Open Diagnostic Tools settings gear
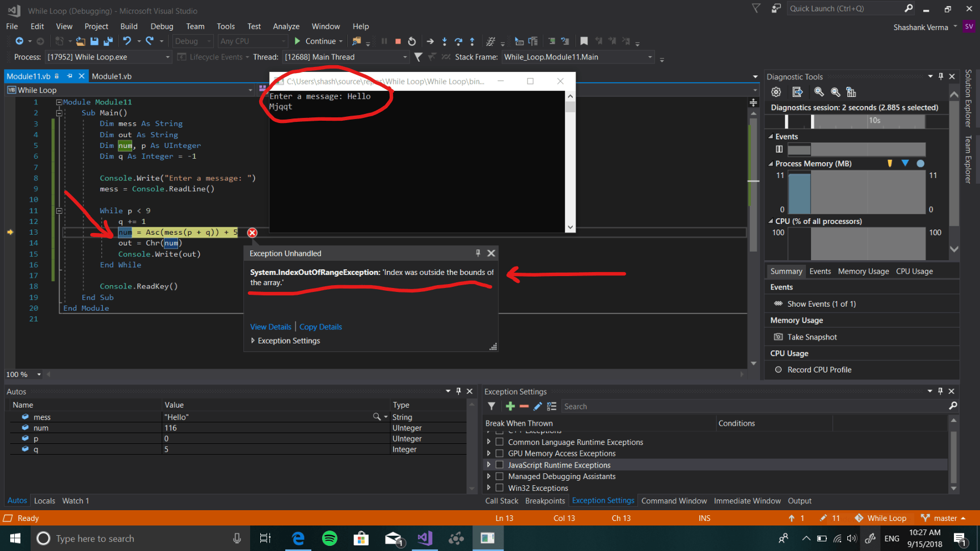 click(x=776, y=92)
